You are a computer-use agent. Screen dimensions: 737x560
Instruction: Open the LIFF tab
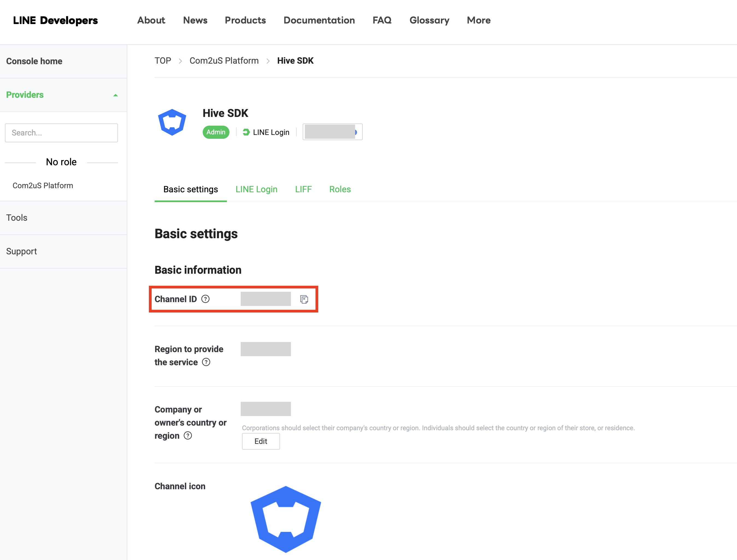[303, 189]
